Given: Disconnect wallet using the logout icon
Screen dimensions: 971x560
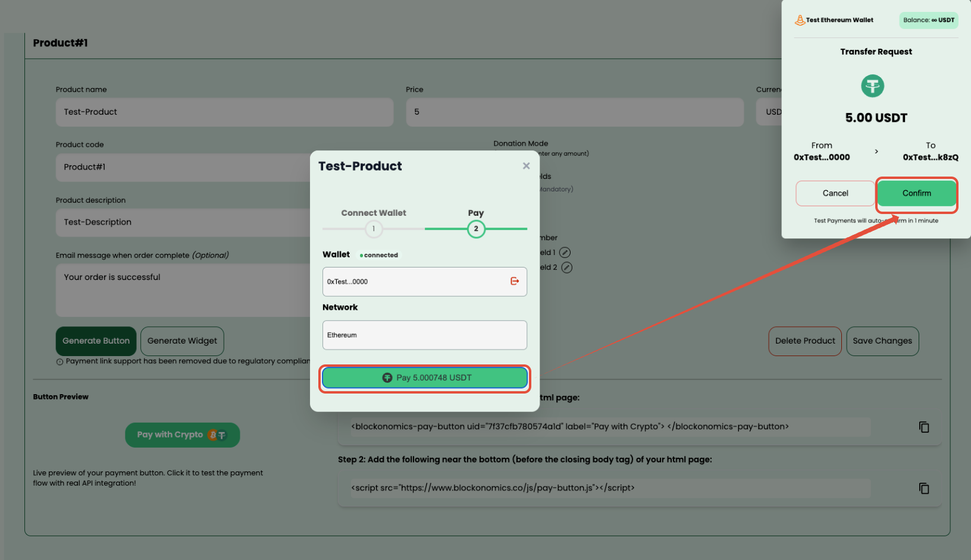Looking at the screenshot, I should (x=515, y=281).
